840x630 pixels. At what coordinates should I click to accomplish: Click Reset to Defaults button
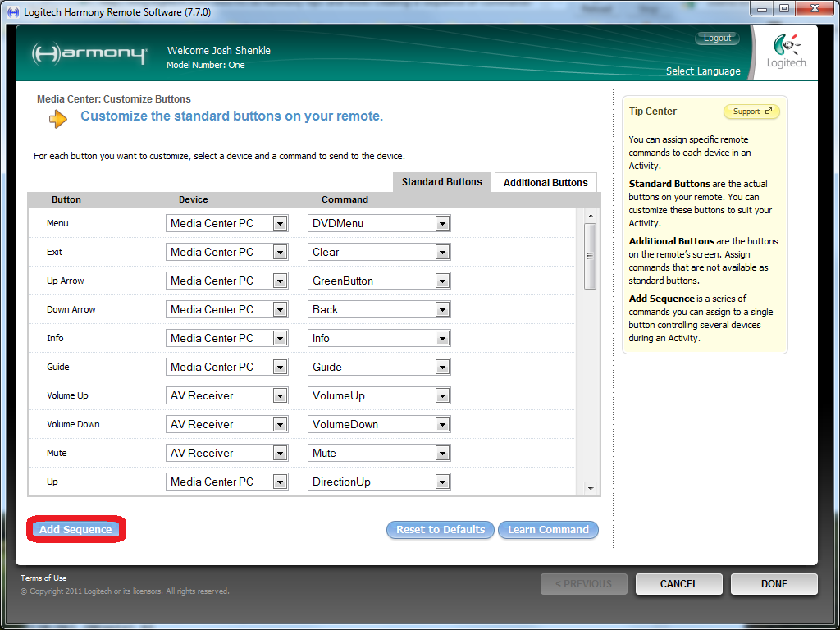pos(441,530)
